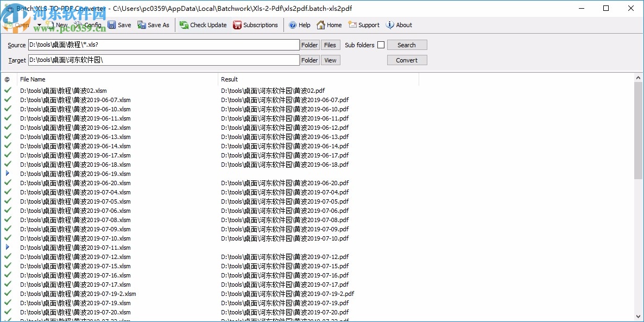Click View to browse the Target folder

(x=330, y=60)
